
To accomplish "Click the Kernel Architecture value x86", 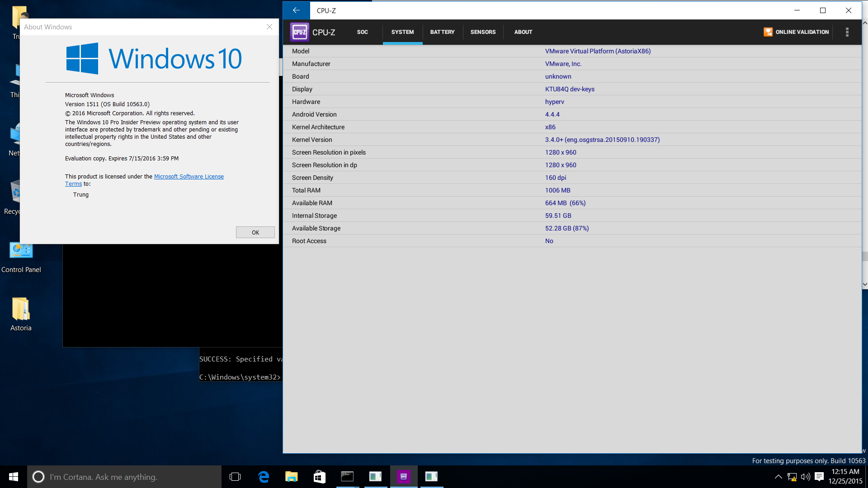I will coord(550,127).
